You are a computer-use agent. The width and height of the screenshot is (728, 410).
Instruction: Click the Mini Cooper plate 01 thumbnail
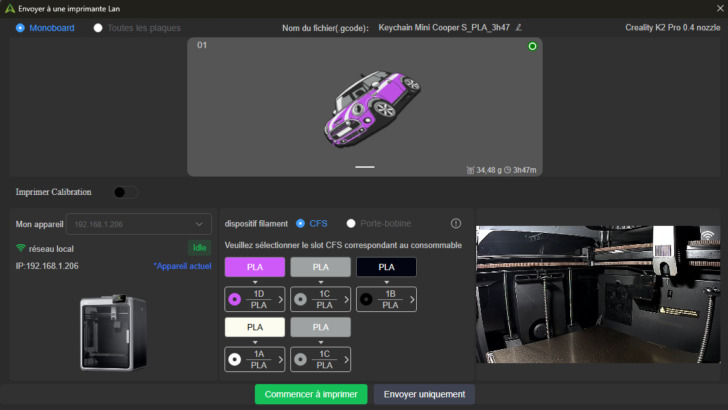(365, 107)
